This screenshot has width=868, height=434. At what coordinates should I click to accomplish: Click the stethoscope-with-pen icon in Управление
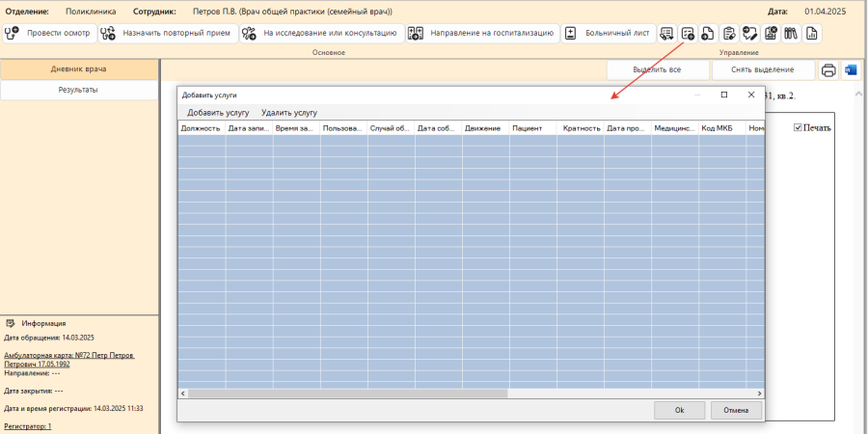[x=749, y=33]
